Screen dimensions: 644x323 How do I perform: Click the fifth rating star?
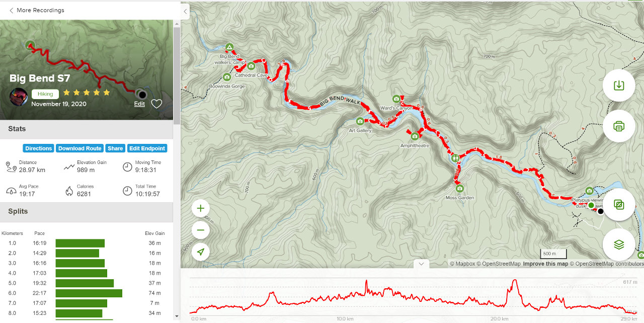107,93
